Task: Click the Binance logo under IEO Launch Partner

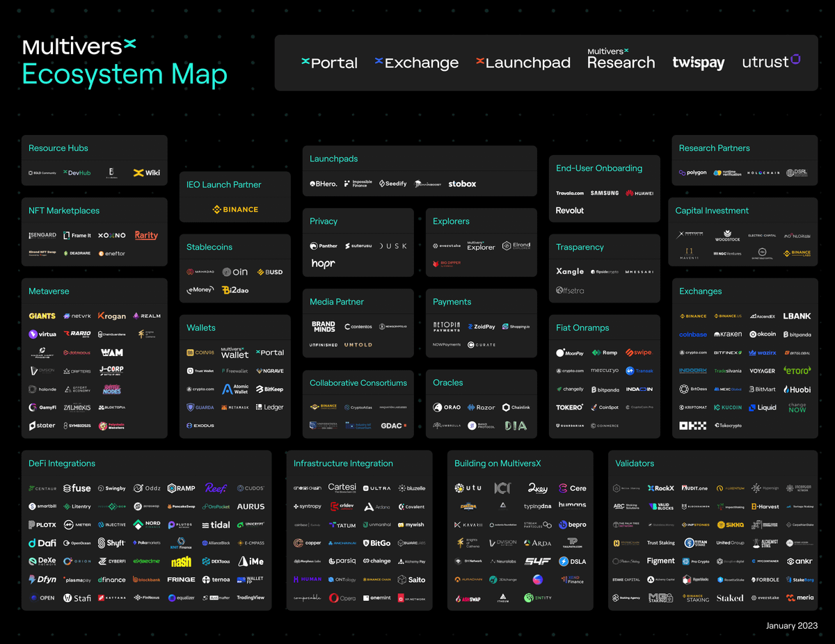Action: coord(235,209)
